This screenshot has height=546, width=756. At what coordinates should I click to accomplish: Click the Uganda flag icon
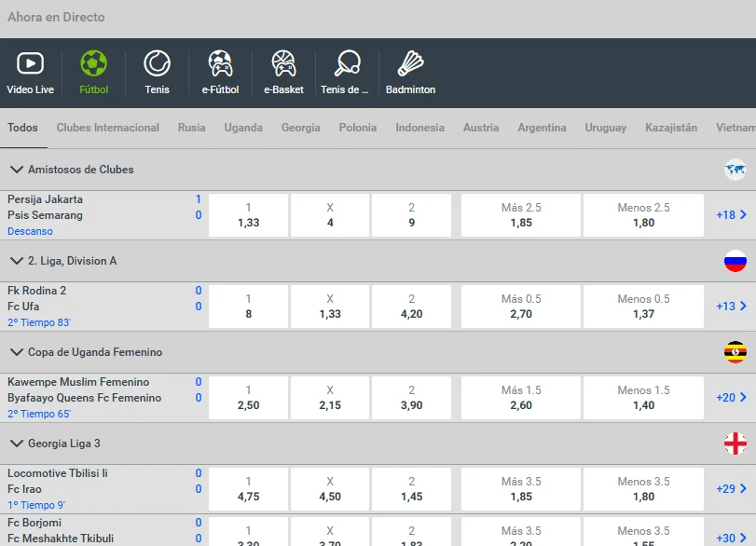(735, 352)
